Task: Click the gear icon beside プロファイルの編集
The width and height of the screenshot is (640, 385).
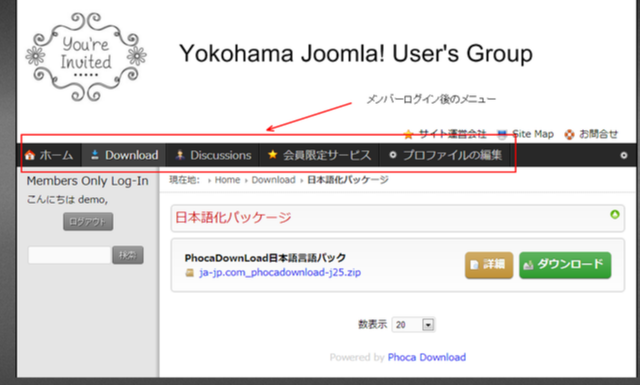Action: 393,155
